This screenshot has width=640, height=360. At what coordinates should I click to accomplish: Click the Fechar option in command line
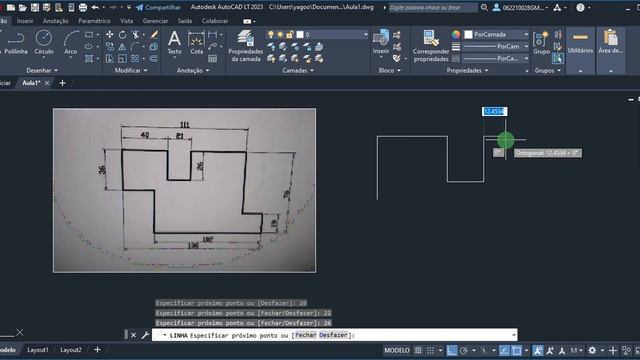pos(305,335)
